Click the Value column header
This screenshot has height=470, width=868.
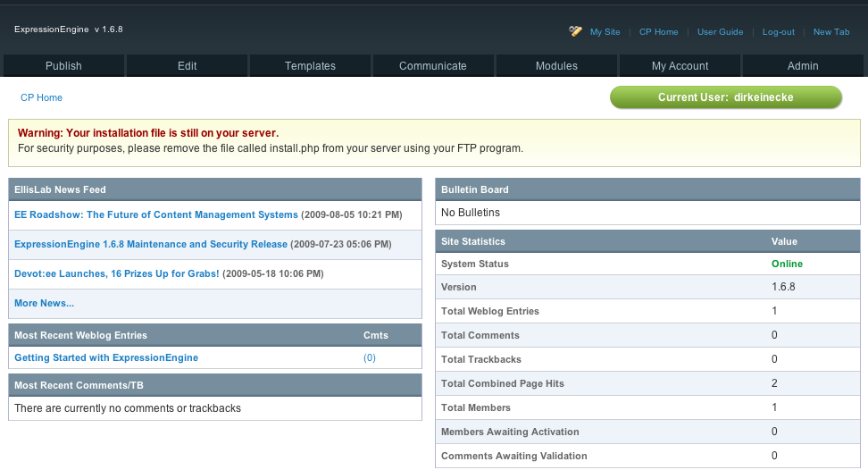[x=784, y=241]
